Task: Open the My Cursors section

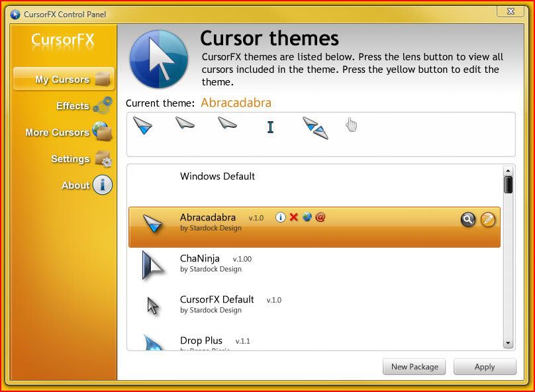Action: click(x=64, y=79)
